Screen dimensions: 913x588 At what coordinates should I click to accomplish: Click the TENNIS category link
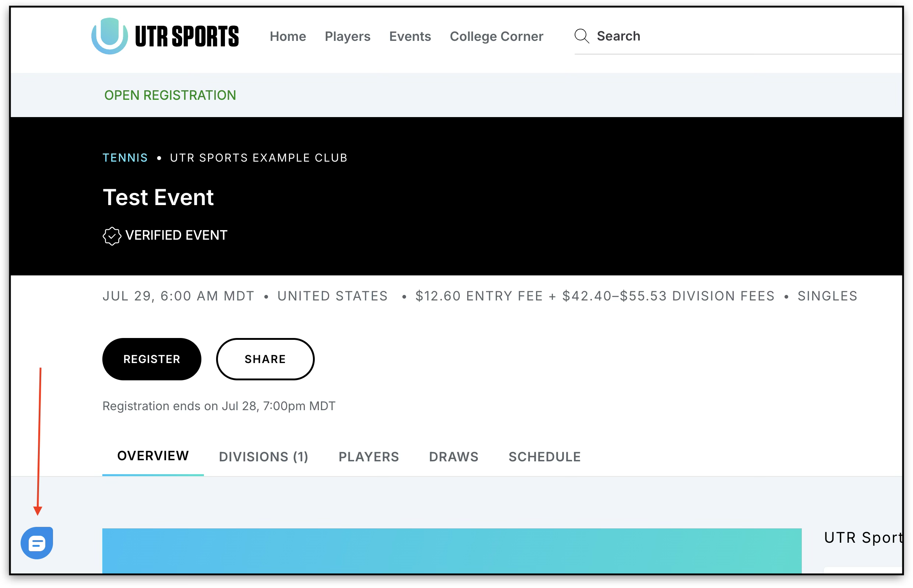coord(125,158)
